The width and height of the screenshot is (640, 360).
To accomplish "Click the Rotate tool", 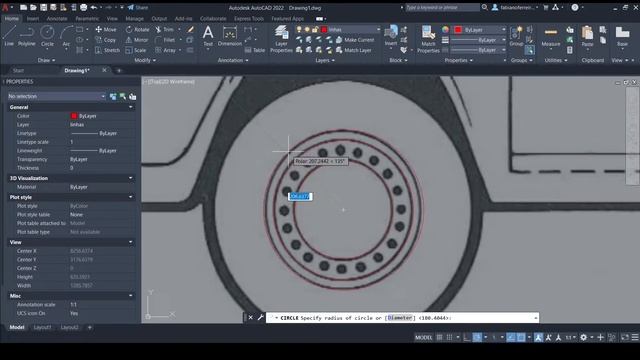I will (x=137, y=29).
